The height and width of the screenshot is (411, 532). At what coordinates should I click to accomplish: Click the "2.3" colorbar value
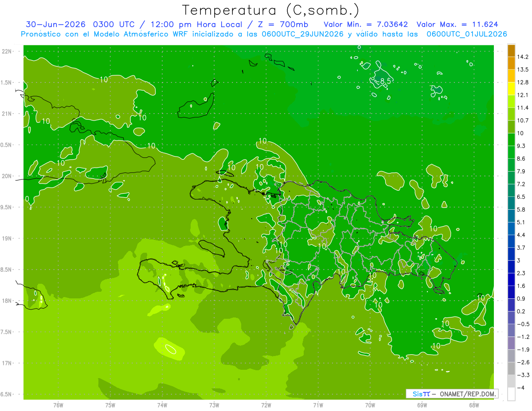pyautogui.click(x=520, y=273)
